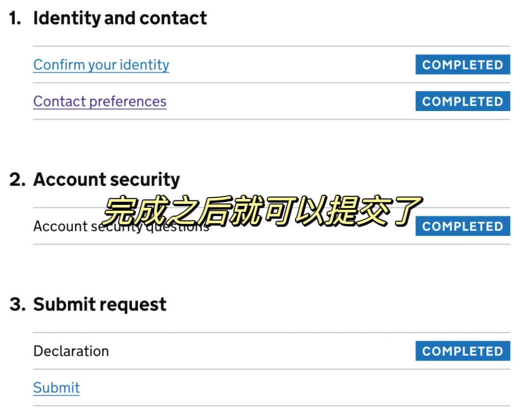This screenshot has height=420, width=520.
Task: Click the yellow Chinese subtitle overlay
Action: click(x=262, y=211)
